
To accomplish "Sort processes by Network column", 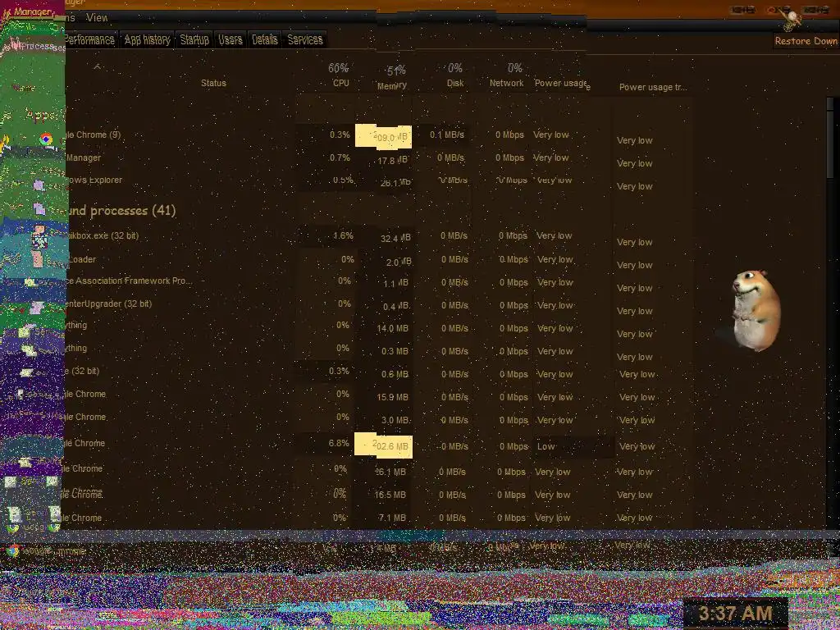I will click(x=506, y=83).
